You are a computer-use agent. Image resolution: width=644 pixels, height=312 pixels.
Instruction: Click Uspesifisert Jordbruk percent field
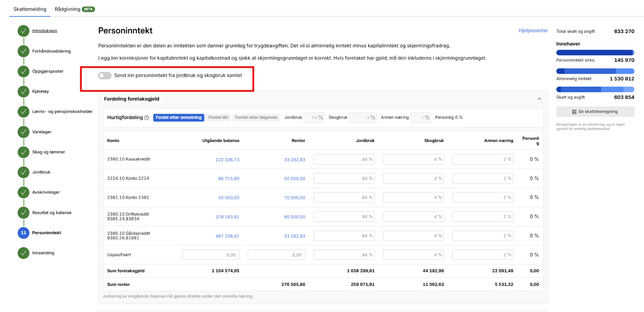[x=344, y=255]
